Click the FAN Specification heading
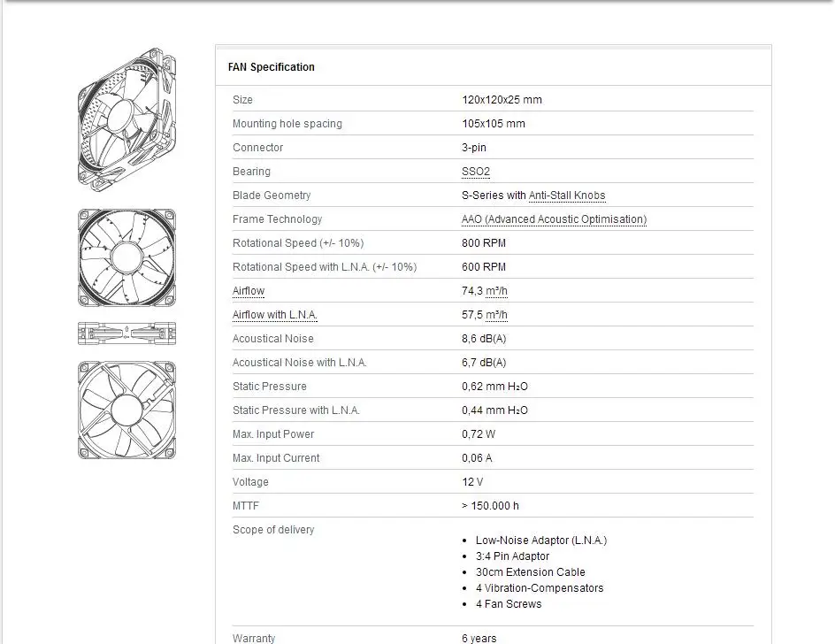This screenshot has width=835, height=644. click(x=271, y=67)
